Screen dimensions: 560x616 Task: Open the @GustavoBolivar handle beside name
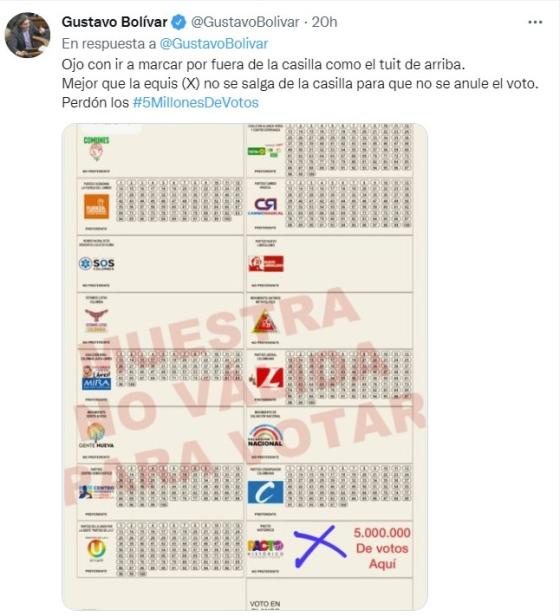pos(245,22)
